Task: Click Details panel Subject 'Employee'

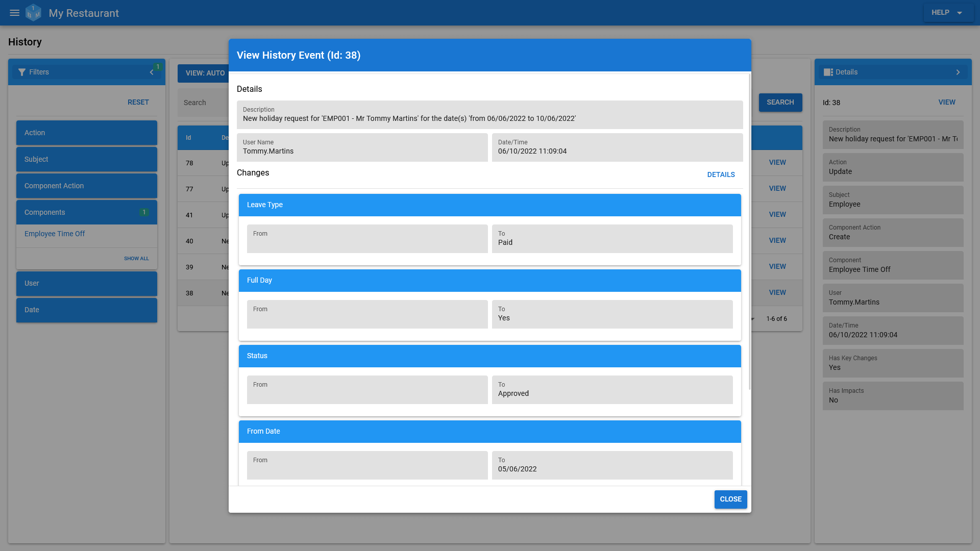Action: point(893,200)
